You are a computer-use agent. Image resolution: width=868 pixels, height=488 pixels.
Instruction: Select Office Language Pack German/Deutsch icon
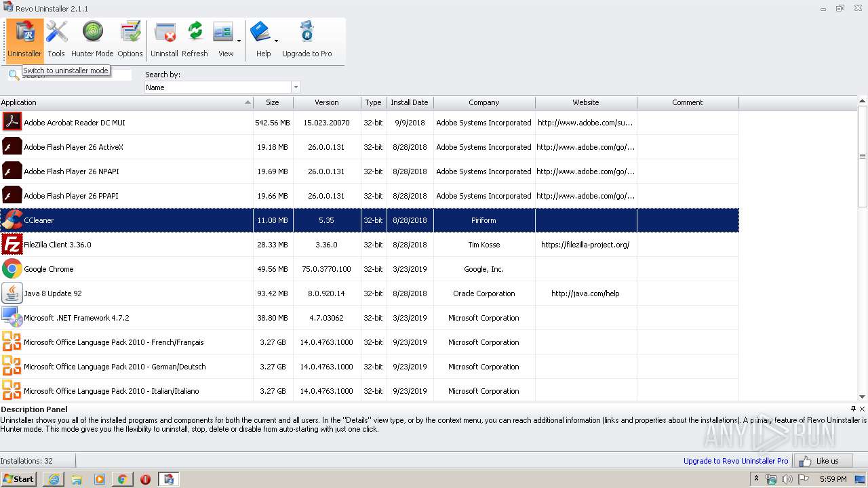pyautogui.click(x=12, y=367)
